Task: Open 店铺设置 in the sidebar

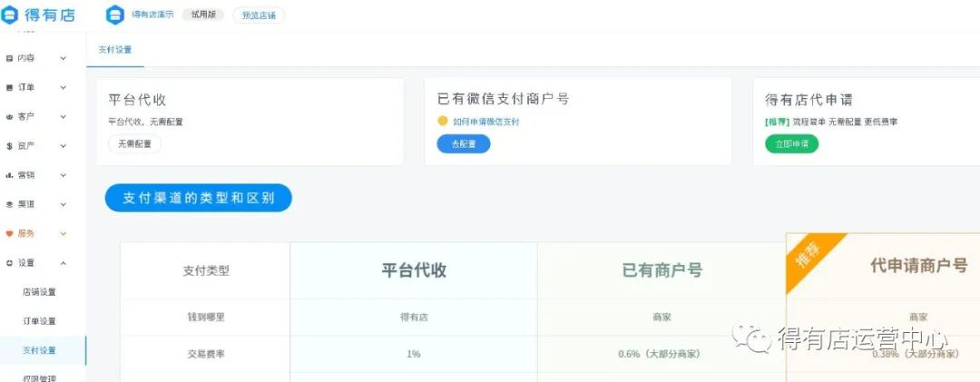Action: click(x=39, y=292)
